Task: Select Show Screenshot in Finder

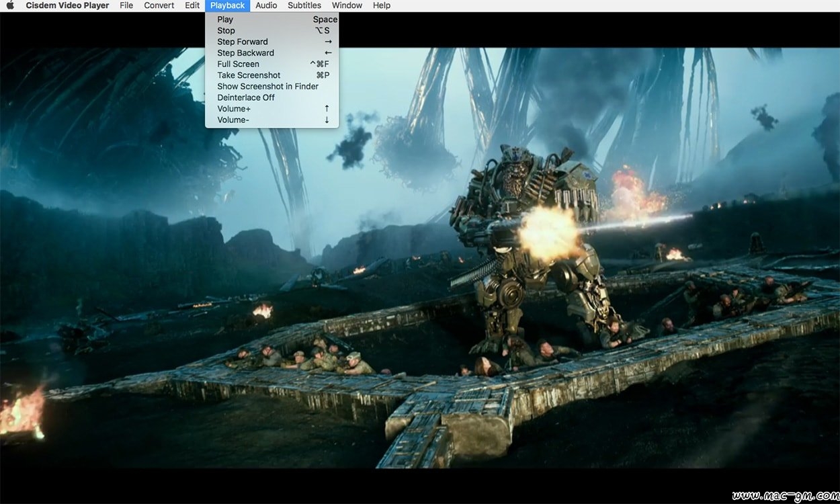Action: coord(272,86)
